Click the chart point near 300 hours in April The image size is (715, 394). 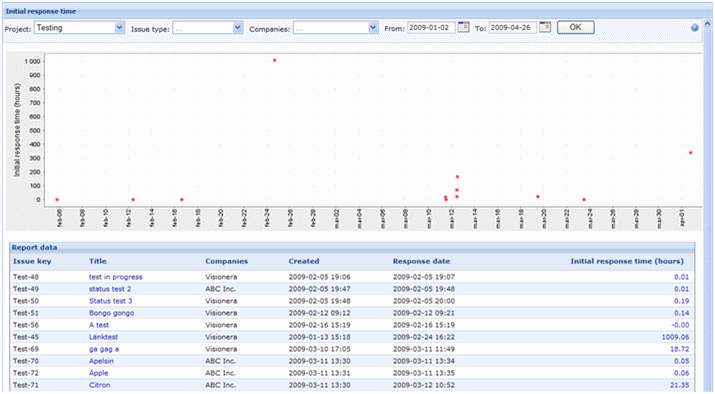pyautogui.click(x=691, y=153)
